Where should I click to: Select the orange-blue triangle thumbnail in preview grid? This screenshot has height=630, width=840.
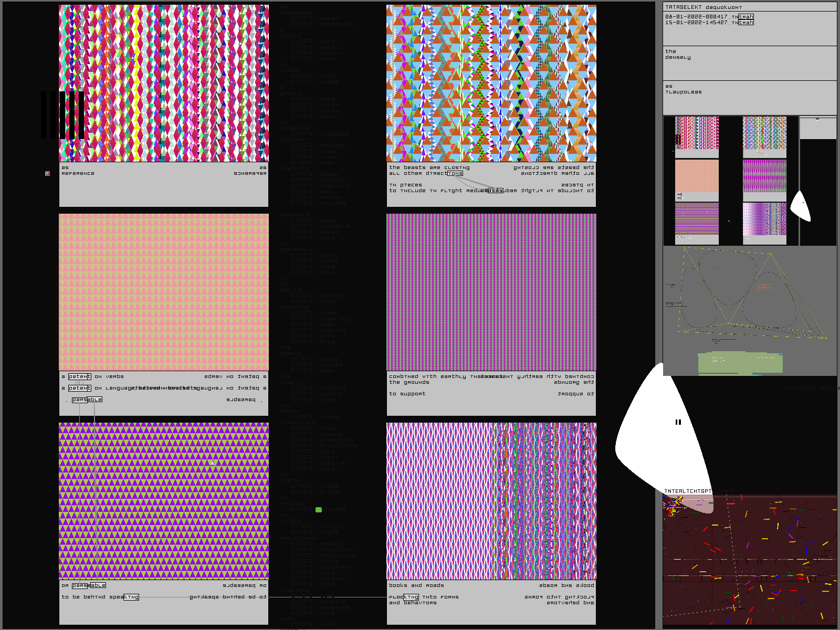pos(764,133)
